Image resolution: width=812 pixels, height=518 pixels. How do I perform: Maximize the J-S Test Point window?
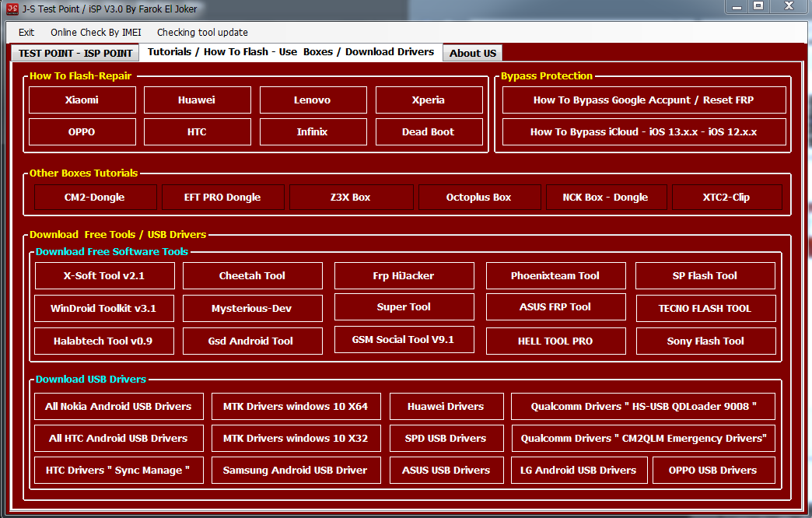(x=758, y=7)
